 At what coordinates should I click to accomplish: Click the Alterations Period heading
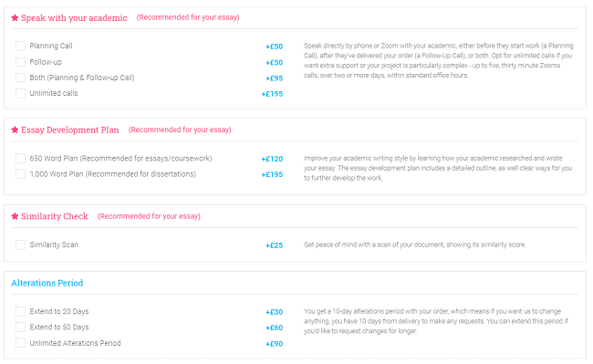(47, 283)
